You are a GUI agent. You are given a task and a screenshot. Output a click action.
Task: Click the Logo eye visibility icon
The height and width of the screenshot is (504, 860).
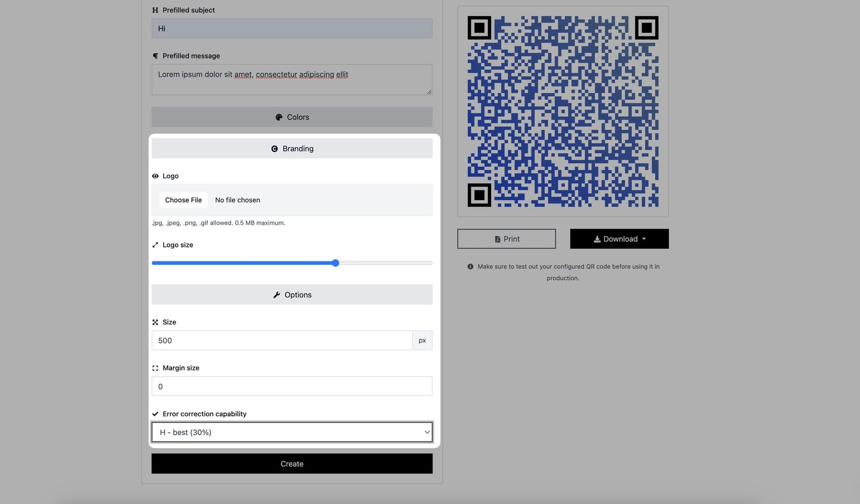[155, 176]
